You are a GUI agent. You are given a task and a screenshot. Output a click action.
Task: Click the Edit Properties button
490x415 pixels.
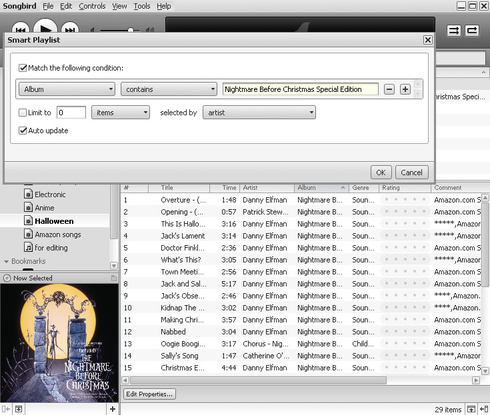point(149,394)
